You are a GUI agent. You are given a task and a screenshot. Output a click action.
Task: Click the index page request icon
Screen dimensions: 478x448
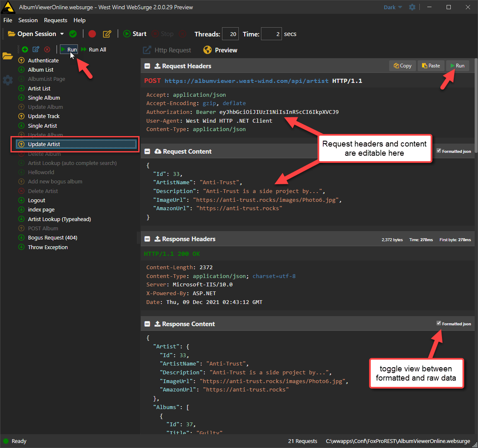pos(21,210)
